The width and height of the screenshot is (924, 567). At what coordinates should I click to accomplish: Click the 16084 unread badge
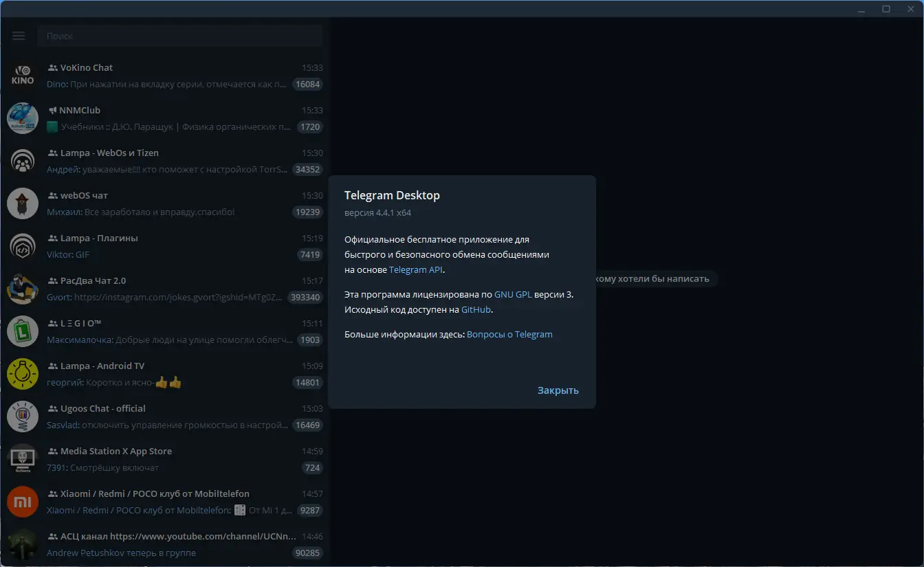[307, 85]
